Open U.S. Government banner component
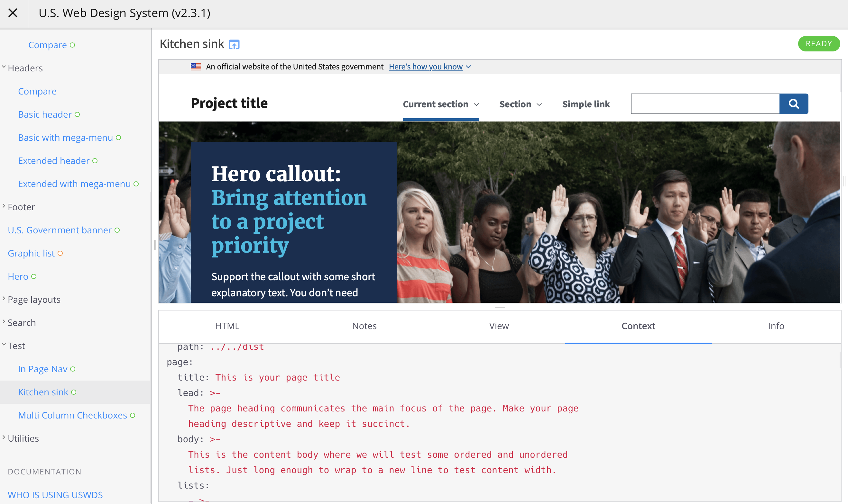848x504 pixels. tap(64, 230)
